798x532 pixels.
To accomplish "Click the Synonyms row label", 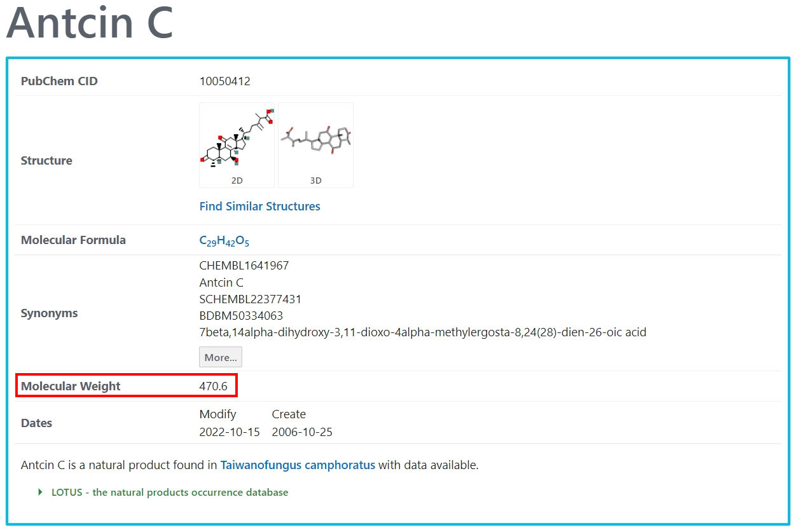I will (x=49, y=313).
